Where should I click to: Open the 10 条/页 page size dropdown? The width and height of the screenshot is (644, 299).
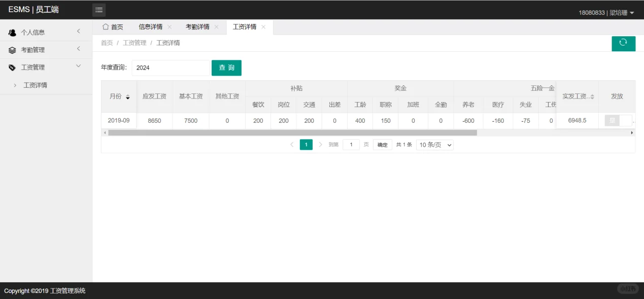(x=434, y=145)
